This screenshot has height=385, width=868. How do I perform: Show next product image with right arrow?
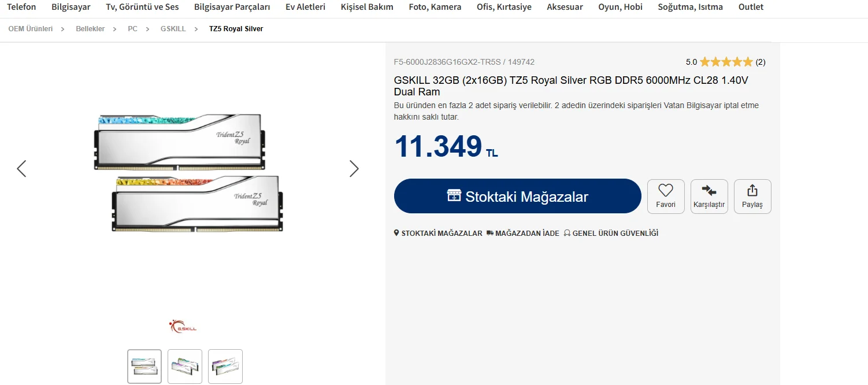tap(354, 168)
